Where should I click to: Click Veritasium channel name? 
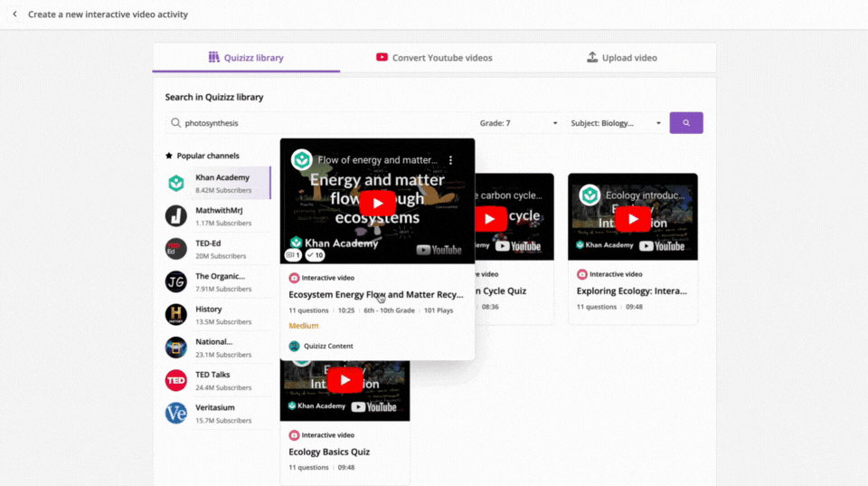(215, 407)
